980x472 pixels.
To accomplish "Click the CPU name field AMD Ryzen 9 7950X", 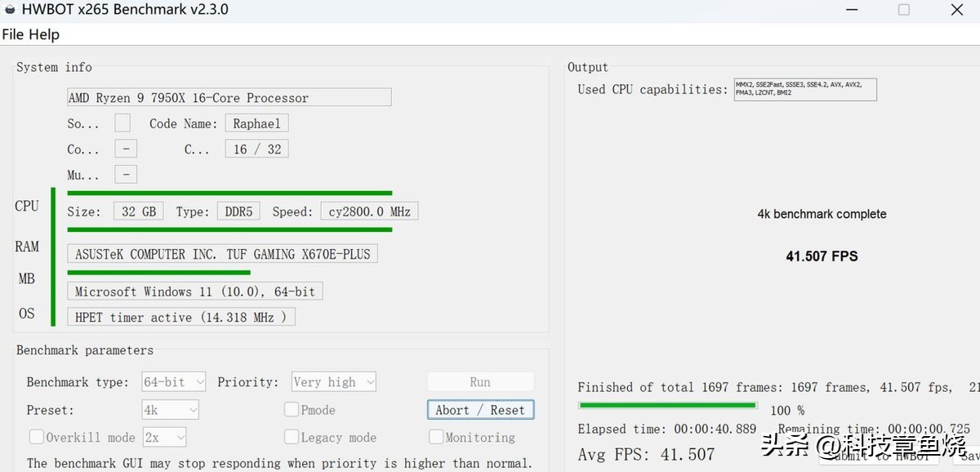I will click(229, 97).
